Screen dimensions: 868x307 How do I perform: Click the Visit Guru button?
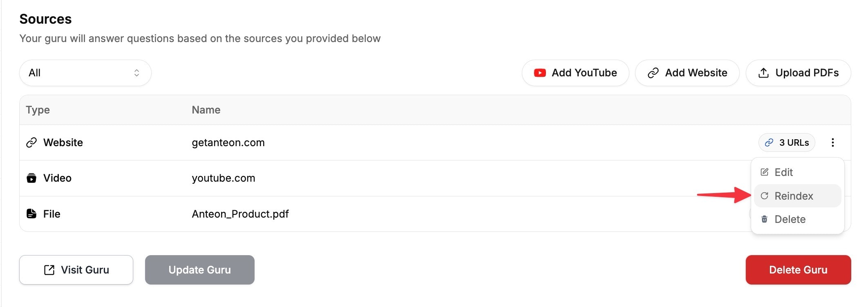point(76,270)
